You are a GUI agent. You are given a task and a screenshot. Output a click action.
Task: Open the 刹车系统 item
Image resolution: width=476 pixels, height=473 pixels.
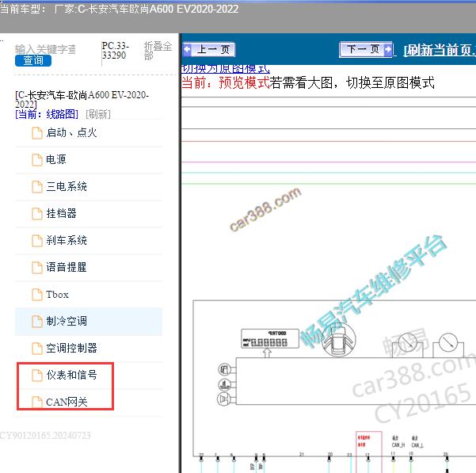pos(89,241)
